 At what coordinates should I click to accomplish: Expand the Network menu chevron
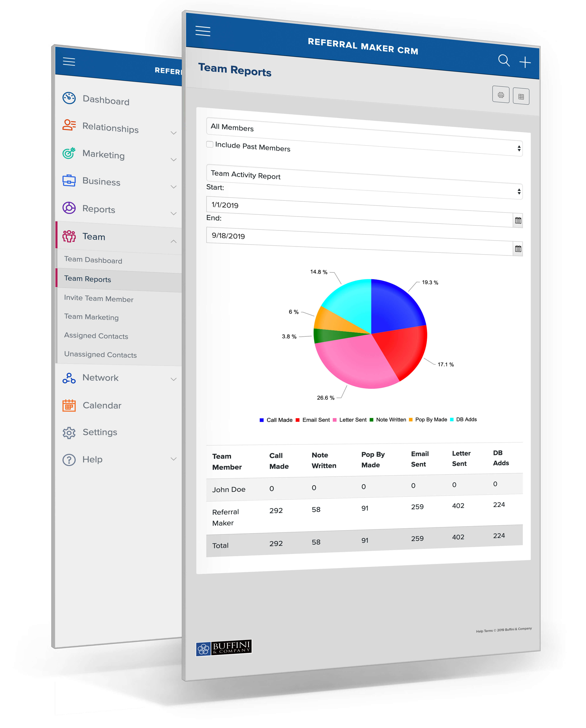coord(174,379)
